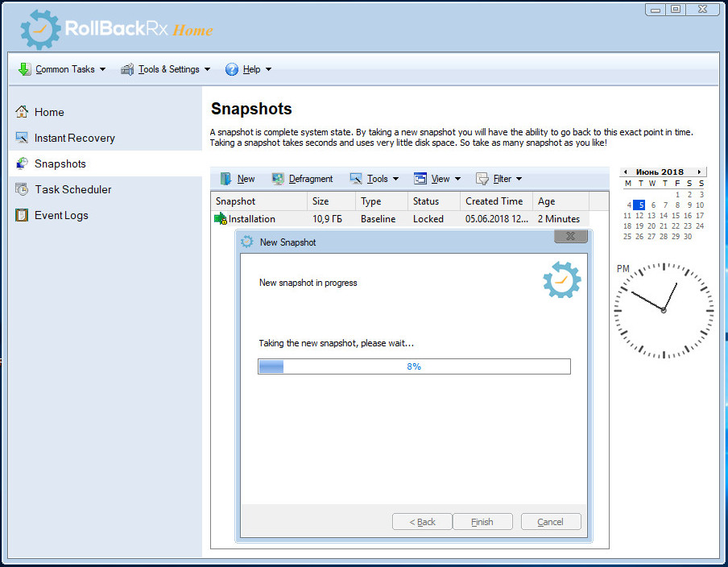This screenshot has width=728, height=567.
Task: Click the Cancel button in dialog
Action: [551, 521]
